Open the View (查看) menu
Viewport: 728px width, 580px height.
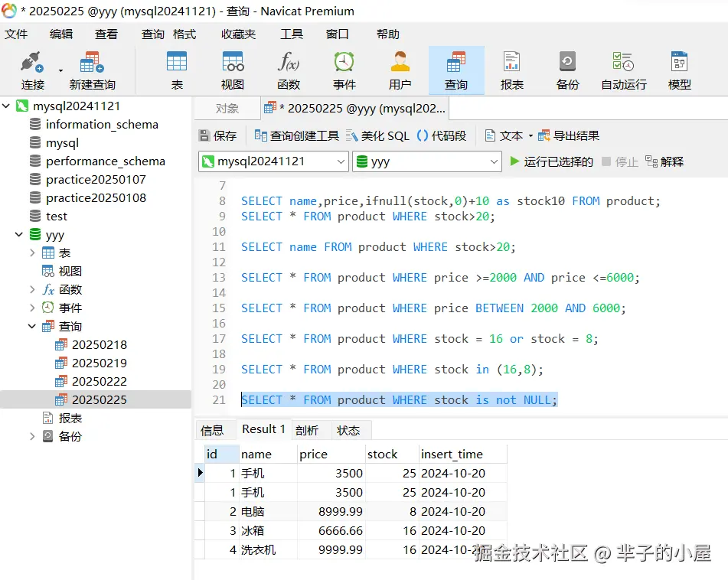pos(106,34)
